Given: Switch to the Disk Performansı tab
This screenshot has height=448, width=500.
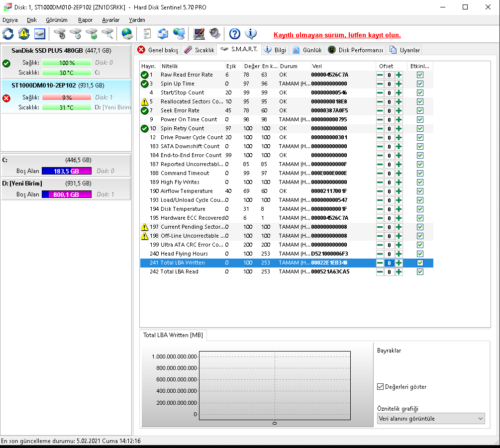Looking at the screenshot, I should 356,50.
